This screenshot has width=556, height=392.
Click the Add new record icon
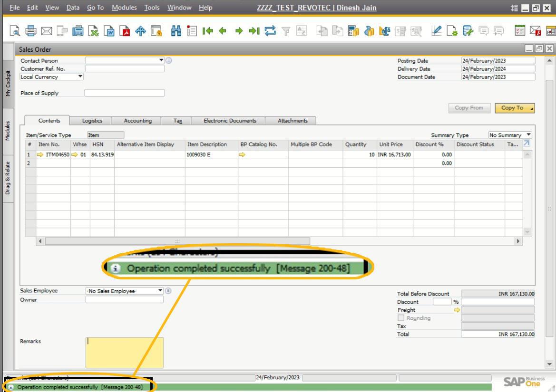click(192, 31)
